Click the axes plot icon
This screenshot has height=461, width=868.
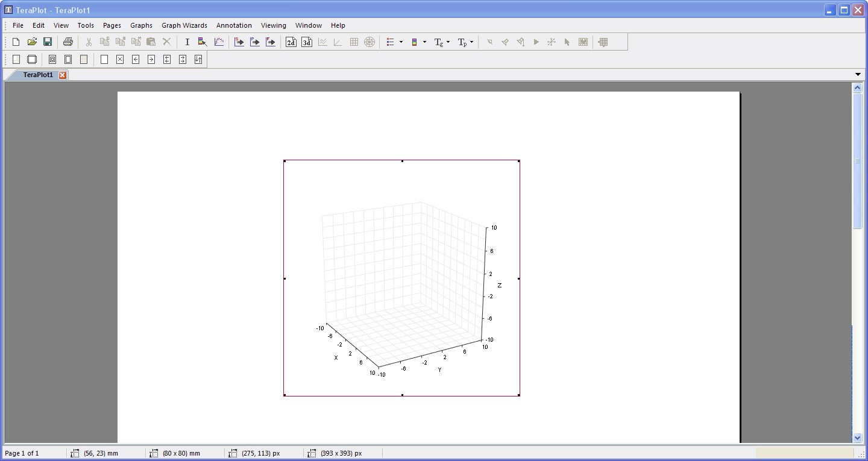coord(338,42)
